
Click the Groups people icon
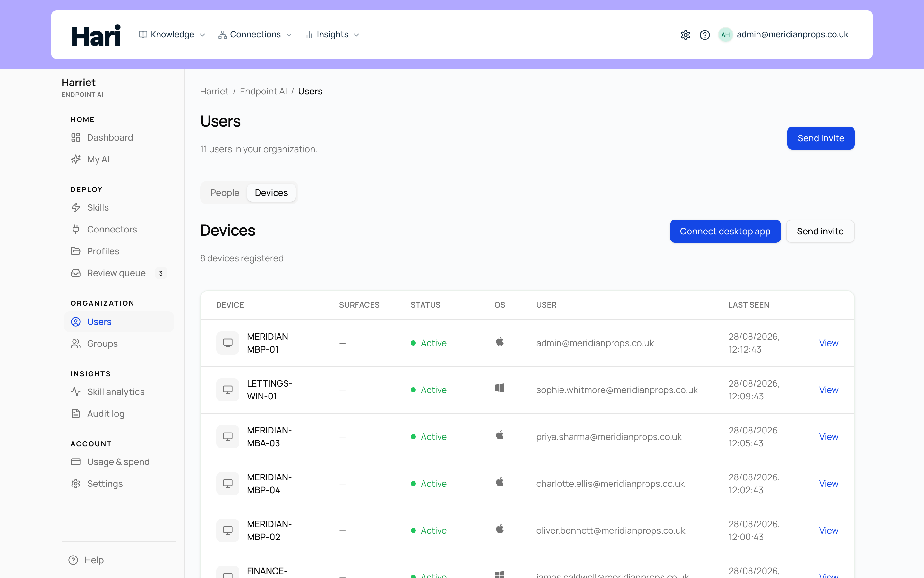[76, 344]
